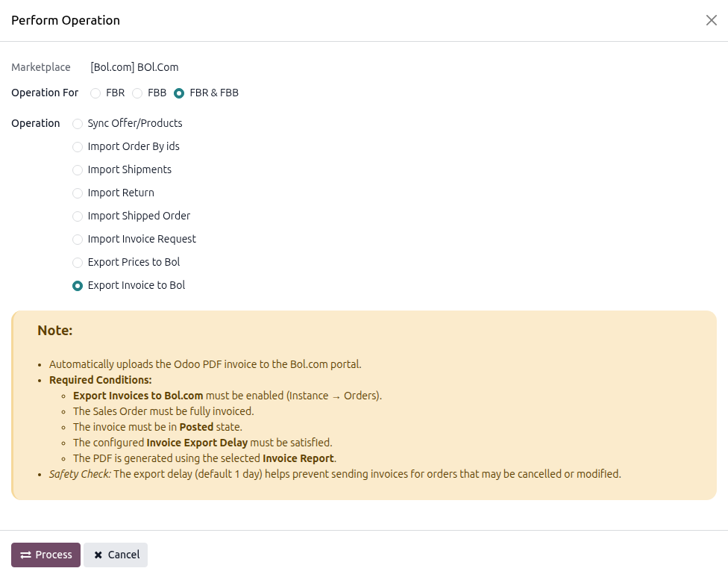This screenshot has width=728, height=577.
Task: Click the Note: heading
Action: click(x=54, y=331)
